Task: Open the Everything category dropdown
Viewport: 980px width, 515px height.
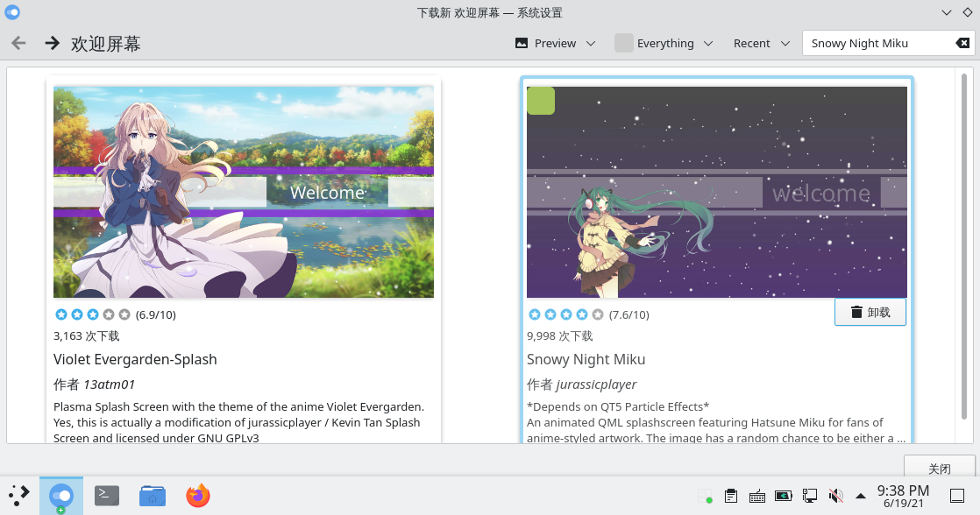Action: pos(664,43)
